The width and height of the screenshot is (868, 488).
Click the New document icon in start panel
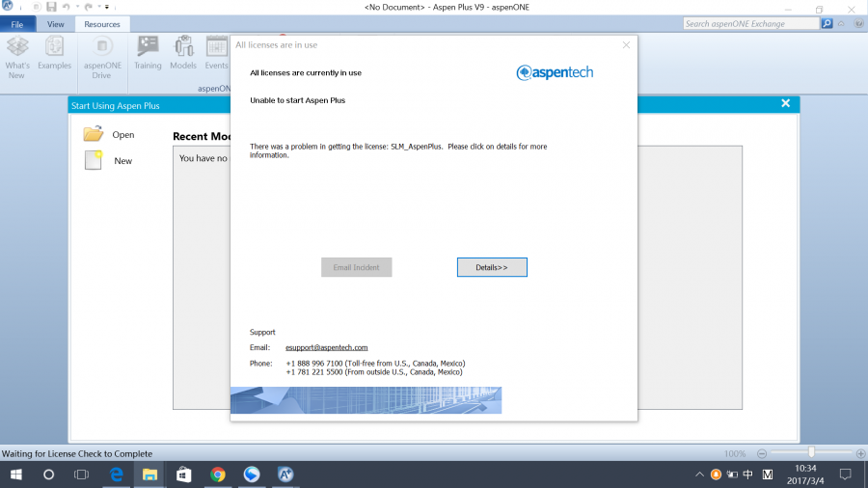coord(93,160)
